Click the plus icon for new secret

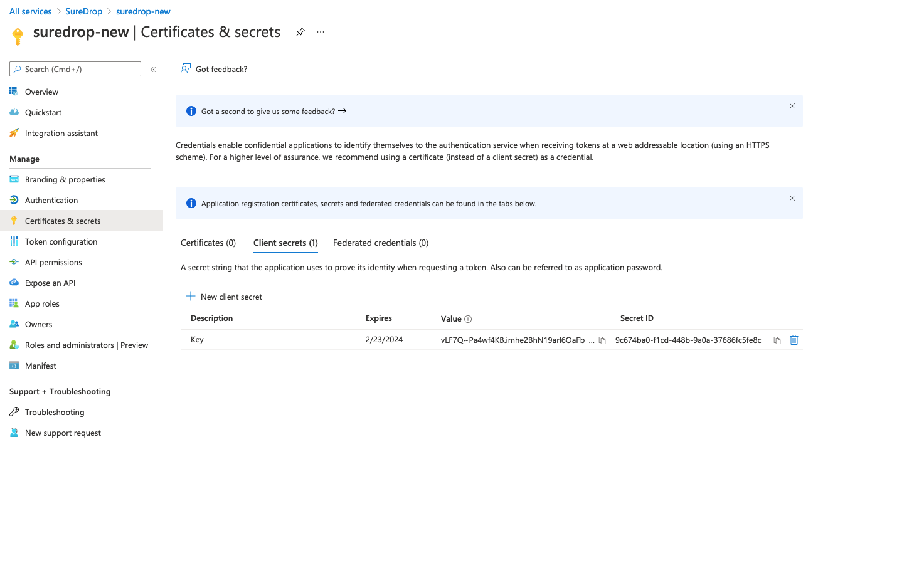pyautogui.click(x=191, y=296)
